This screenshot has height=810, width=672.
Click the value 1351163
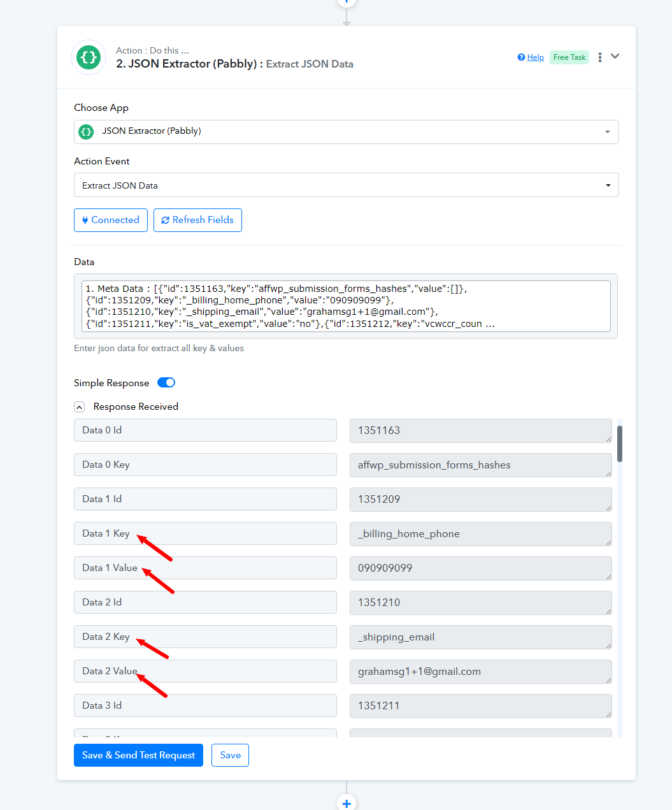[x=481, y=431]
